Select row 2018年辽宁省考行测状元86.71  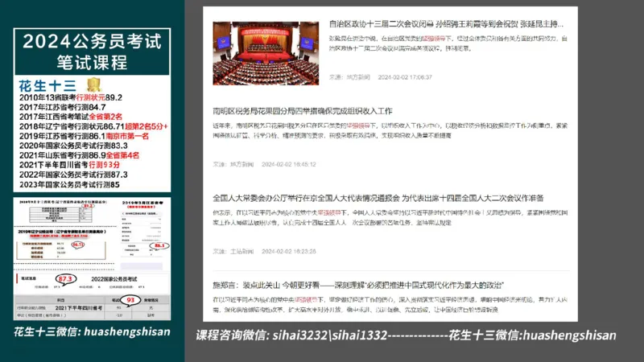click(x=93, y=126)
